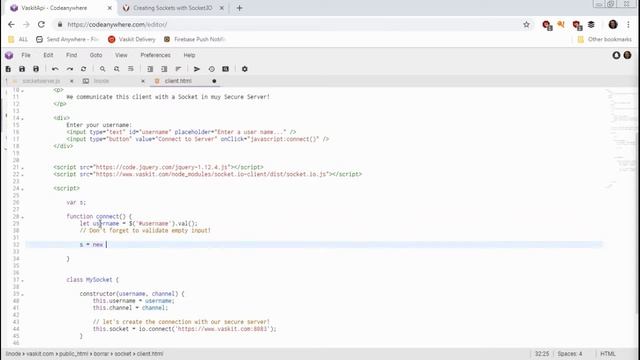Close the VaskitApi - Codeanywhere browser tab

(x=109, y=8)
